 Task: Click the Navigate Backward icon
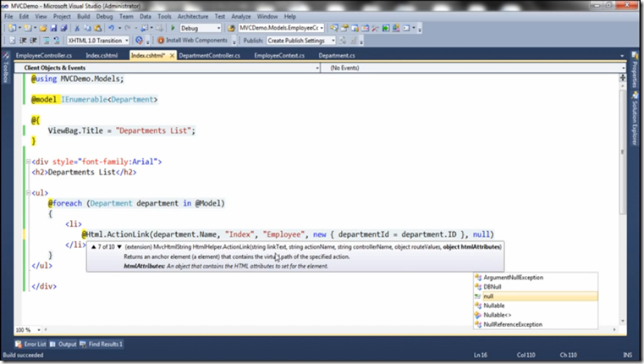(x=144, y=28)
